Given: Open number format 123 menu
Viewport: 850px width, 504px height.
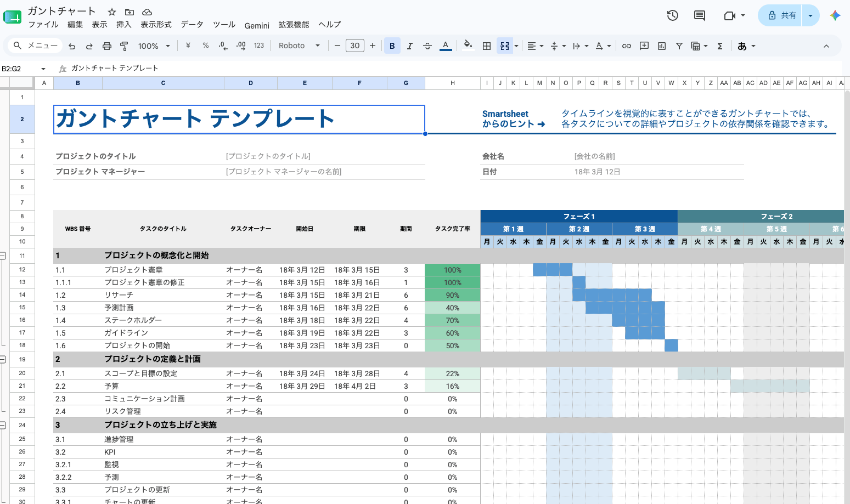Looking at the screenshot, I should [x=259, y=46].
